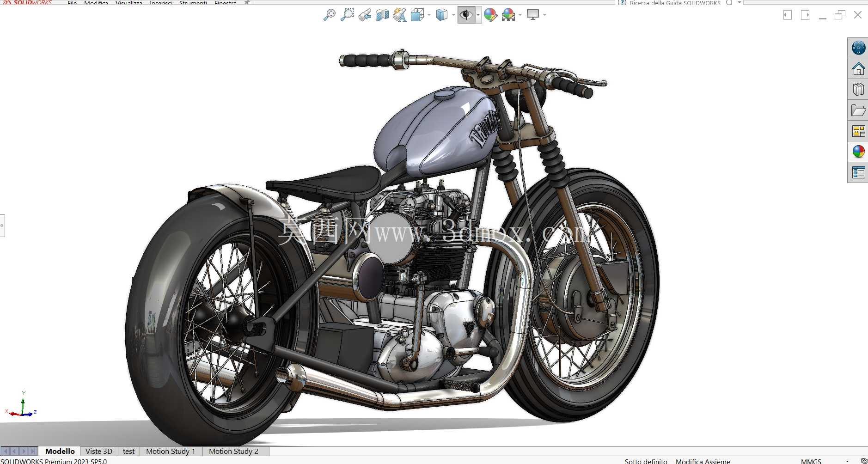Select the Zoom to Area tool
Viewport: 868px width, 464px height.
347,15
